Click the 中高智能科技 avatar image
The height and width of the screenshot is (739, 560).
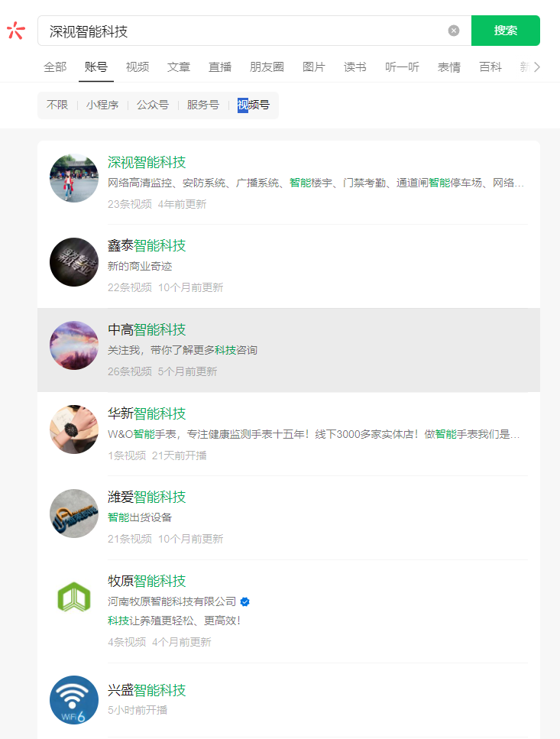(x=74, y=345)
